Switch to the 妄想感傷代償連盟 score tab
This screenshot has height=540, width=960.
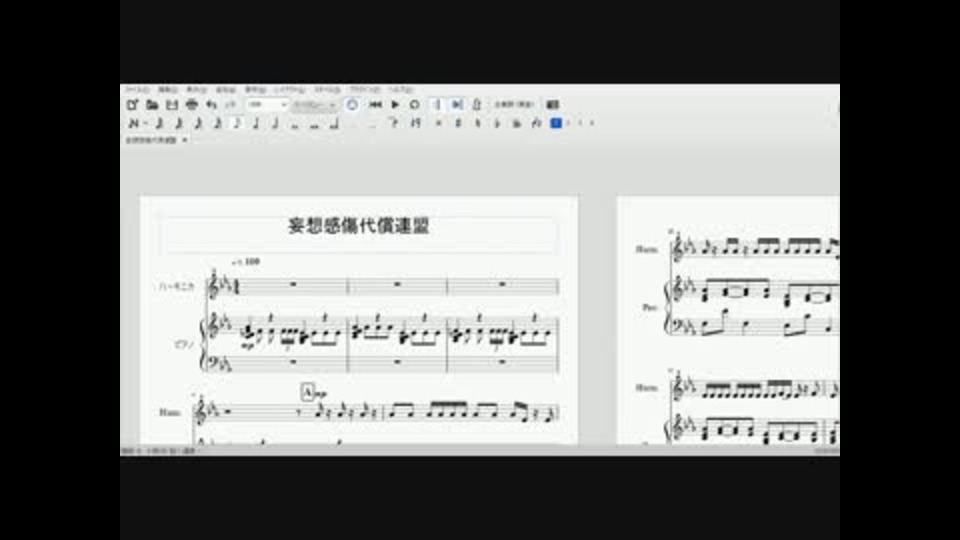pos(151,140)
